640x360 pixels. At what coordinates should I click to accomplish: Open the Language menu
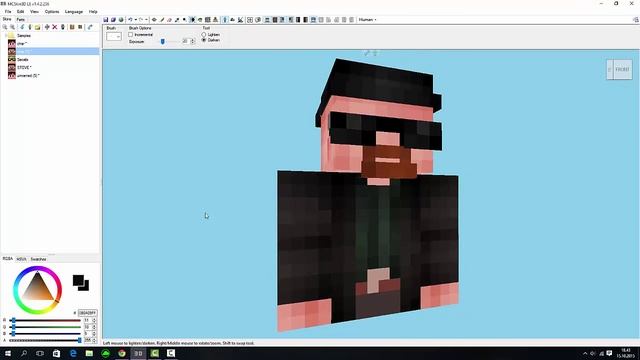74,11
